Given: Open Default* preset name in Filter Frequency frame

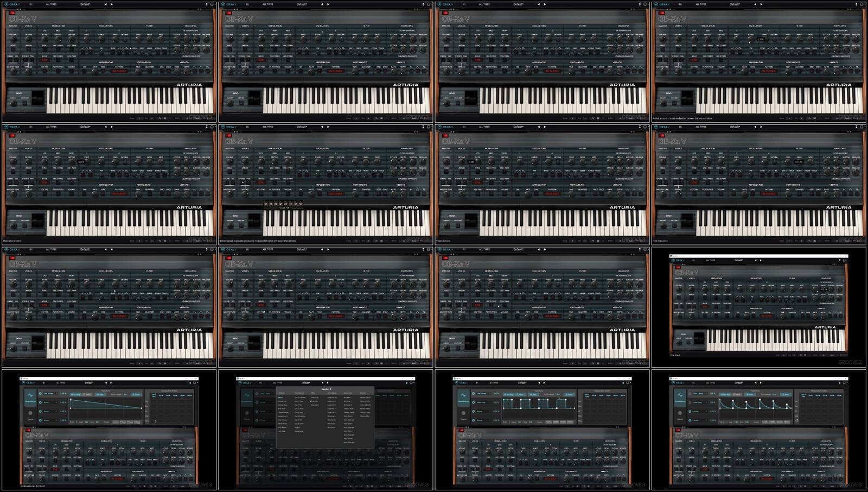Looking at the screenshot, I should tap(735, 127).
